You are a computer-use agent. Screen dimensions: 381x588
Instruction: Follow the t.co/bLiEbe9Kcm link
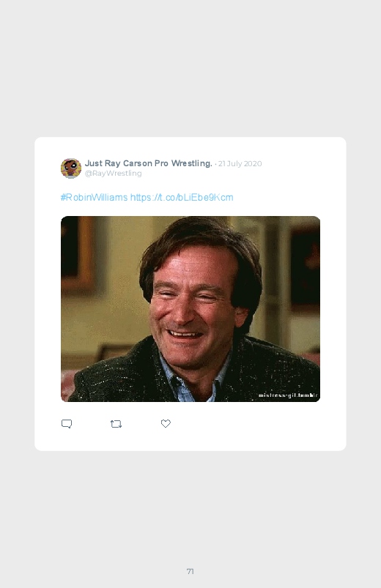[182, 197]
